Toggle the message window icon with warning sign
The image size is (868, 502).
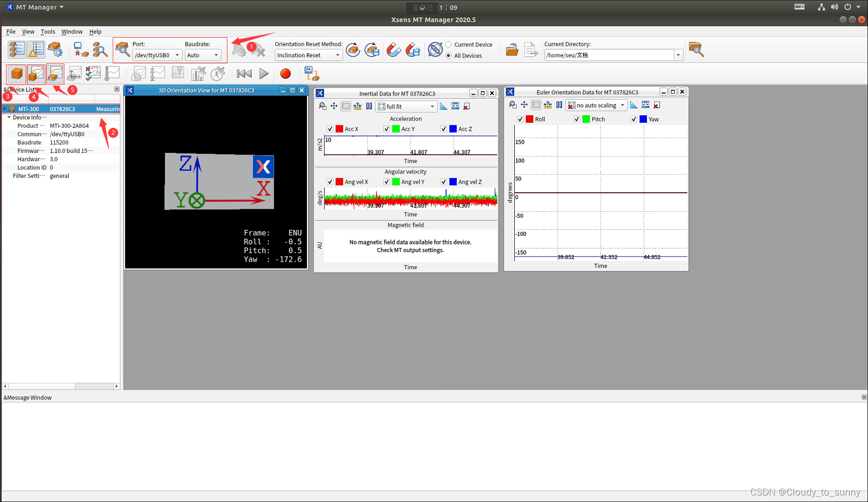tap(36, 49)
